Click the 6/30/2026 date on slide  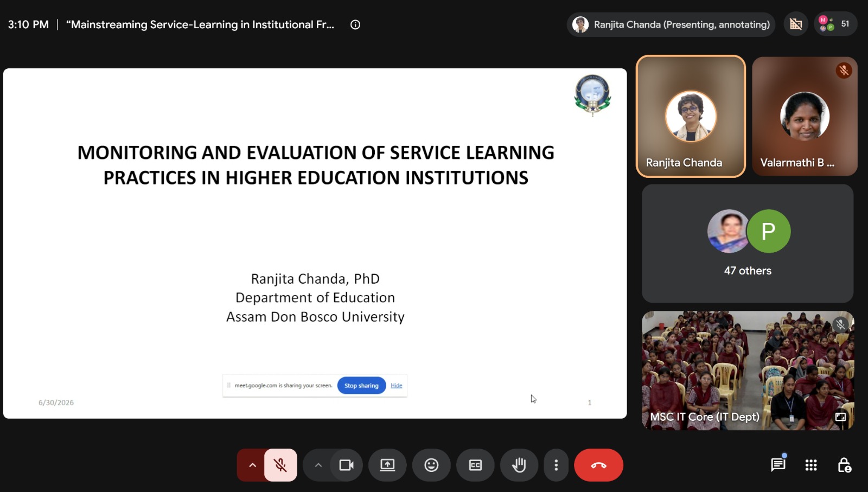(56, 402)
